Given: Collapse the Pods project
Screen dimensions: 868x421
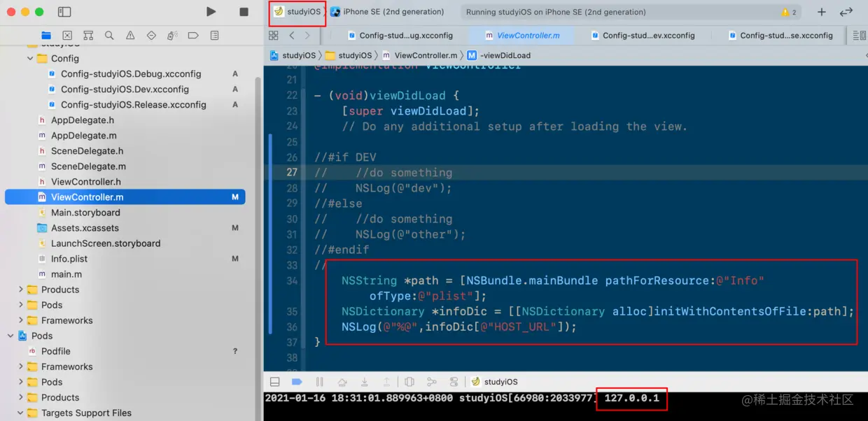Looking at the screenshot, I should pos(10,336).
